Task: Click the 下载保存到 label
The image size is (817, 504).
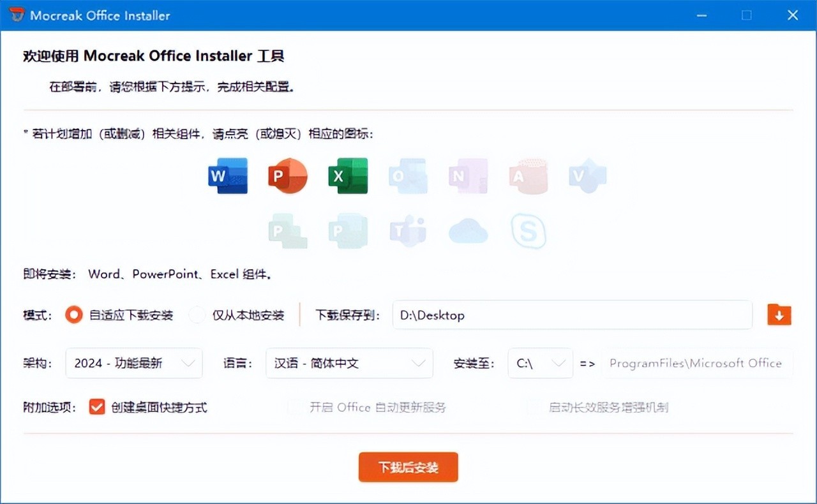Action: [x=348, y=315]
